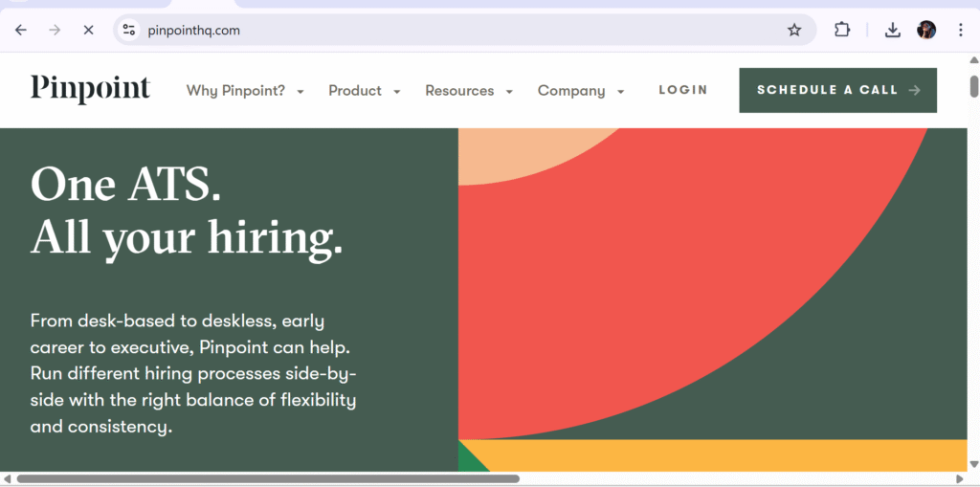Image resolution: width=980 pixels, height=487 pixels.
Task: Go back with the browser back arrow
Action: pos(21,30)
